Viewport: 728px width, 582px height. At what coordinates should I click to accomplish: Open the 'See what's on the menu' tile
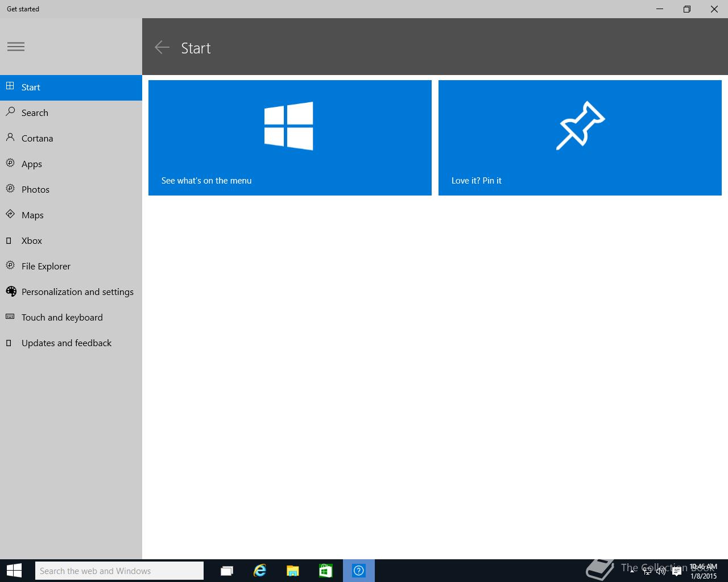290,138
